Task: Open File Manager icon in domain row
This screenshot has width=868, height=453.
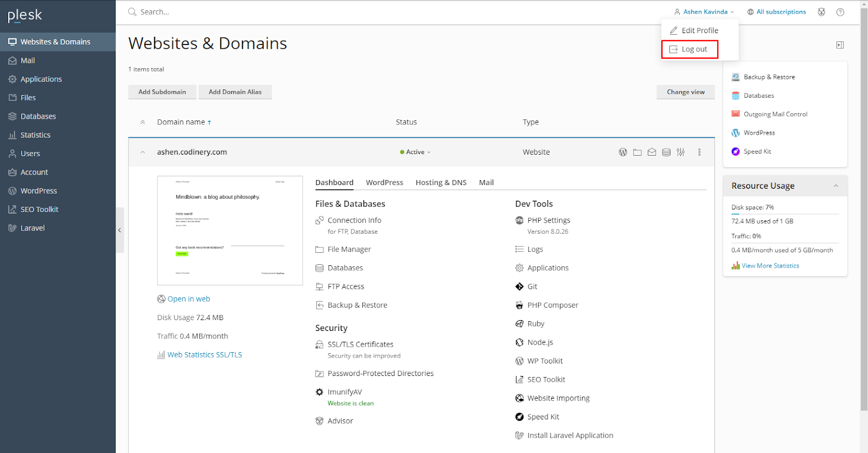Action: 637,152
